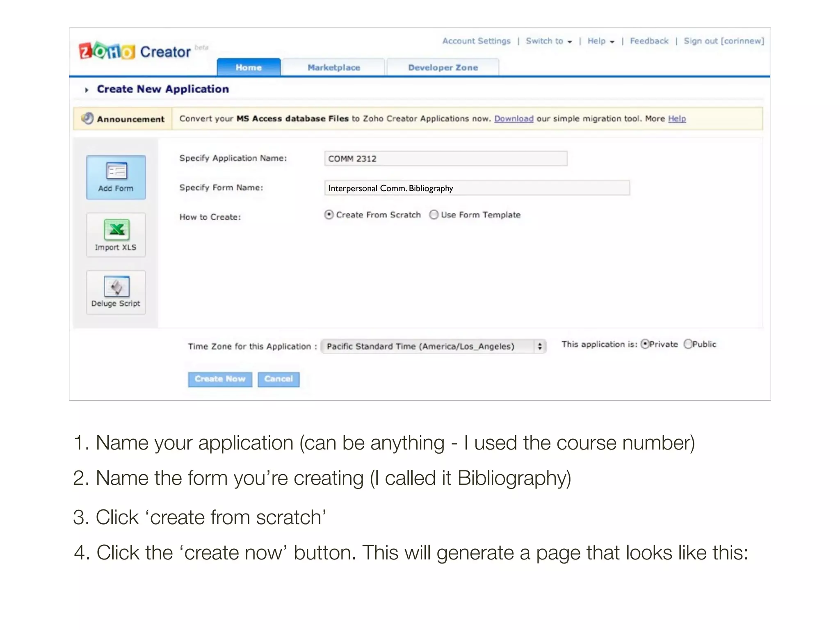Select Create From Scratch radio button
Viewport: 840px width, 630px height.
coord(329,215)
